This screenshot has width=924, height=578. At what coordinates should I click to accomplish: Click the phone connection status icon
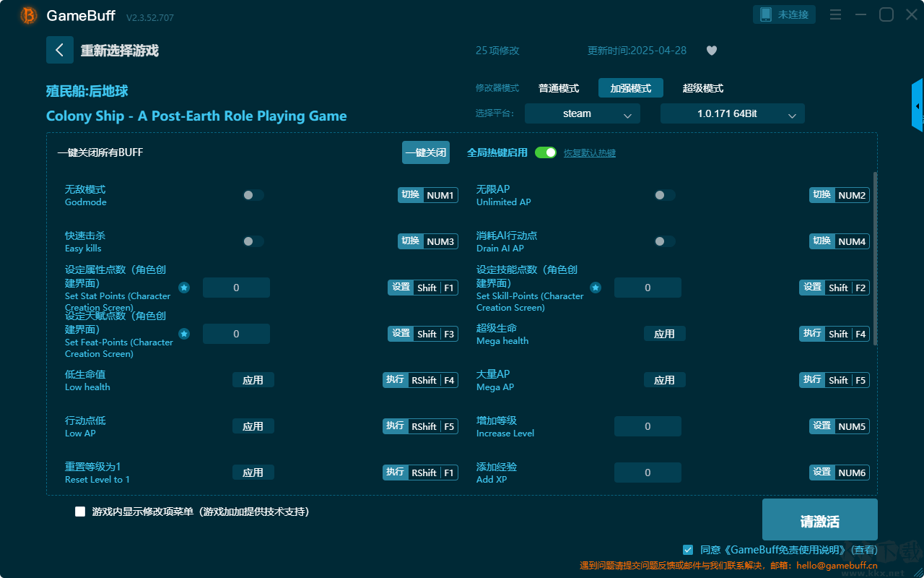[x=765, y=14]
